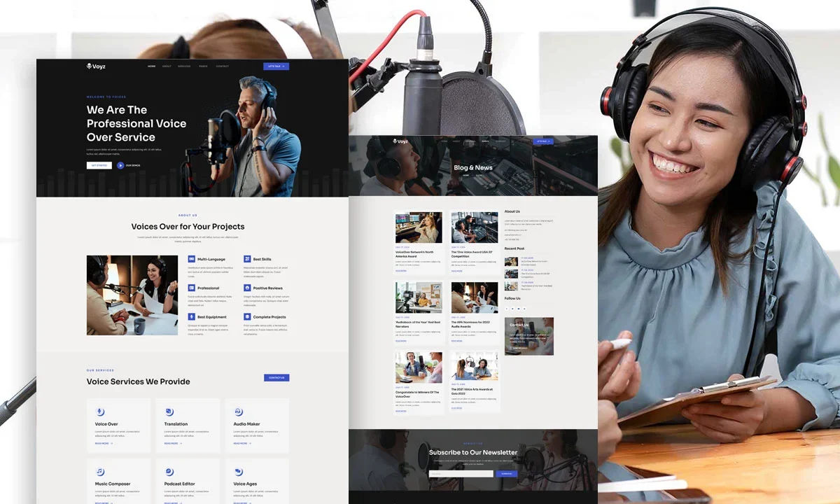Click the Music Composer note icon
Viewport: 840px width, 504px height.
coord(101,472)
